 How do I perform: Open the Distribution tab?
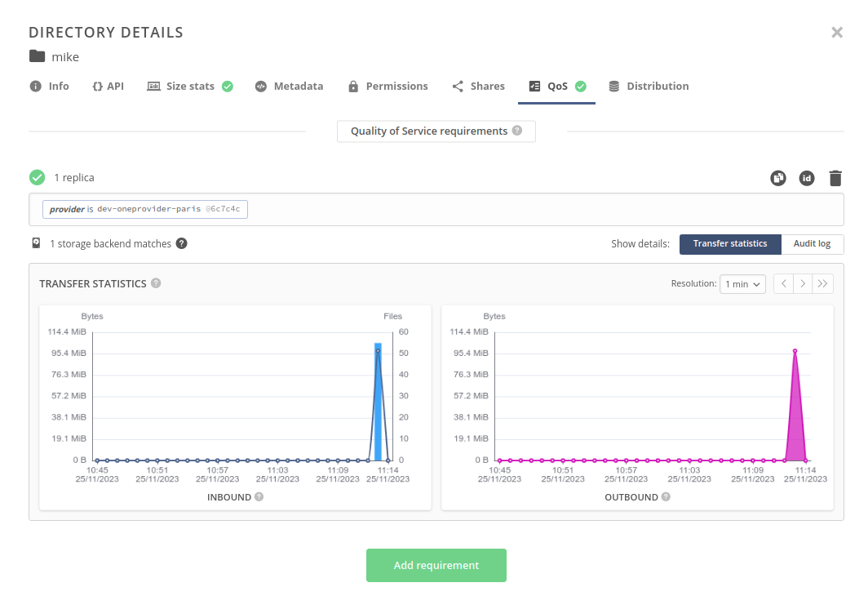point(649,87)
